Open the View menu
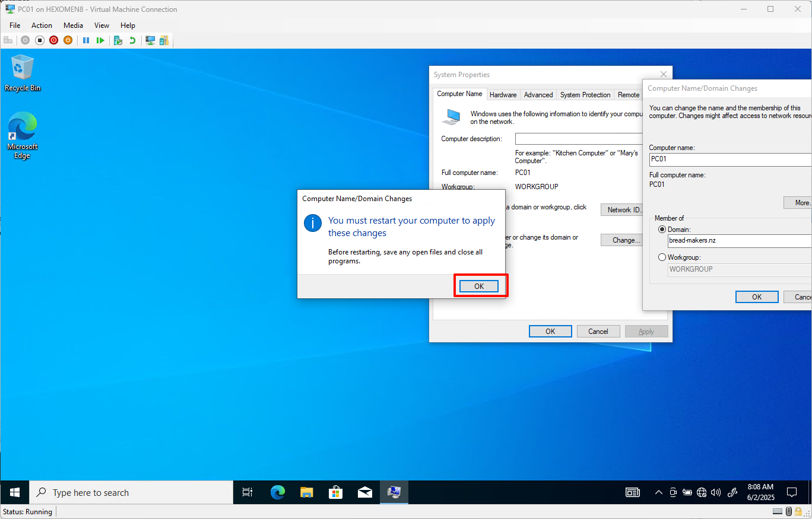The width and height of the screenshot is (812, 519). tap(102, 26)
